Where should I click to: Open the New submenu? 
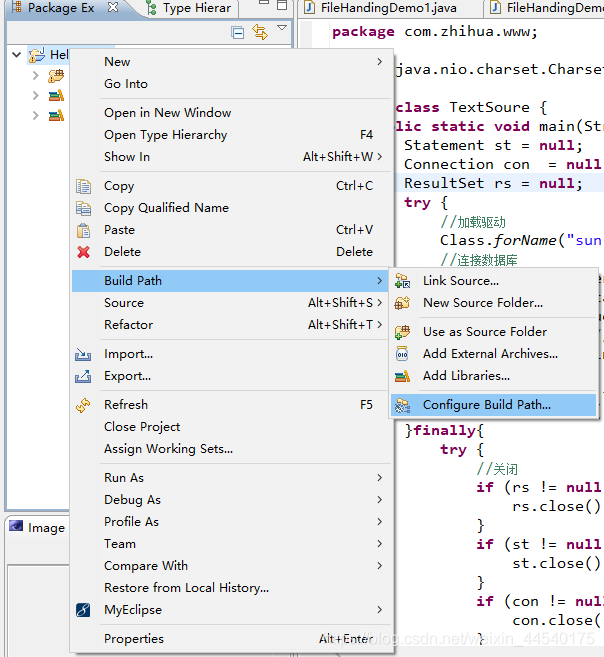pos(232,62)
